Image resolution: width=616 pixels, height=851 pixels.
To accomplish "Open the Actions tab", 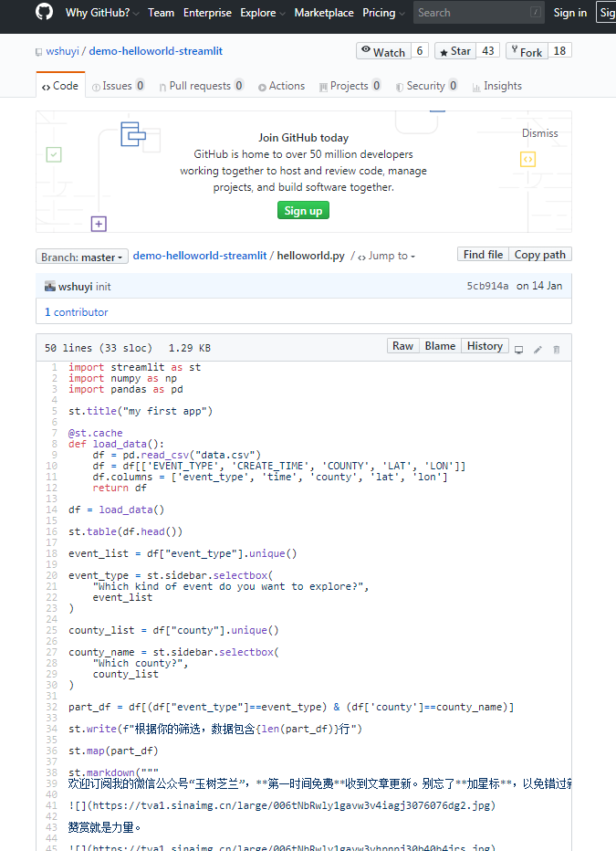I will coord(281,86).
